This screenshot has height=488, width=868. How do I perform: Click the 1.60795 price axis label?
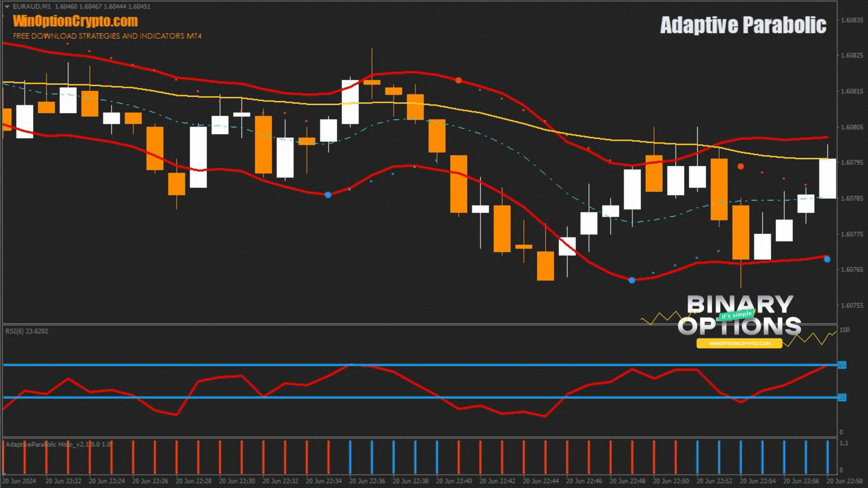(852, 163)
